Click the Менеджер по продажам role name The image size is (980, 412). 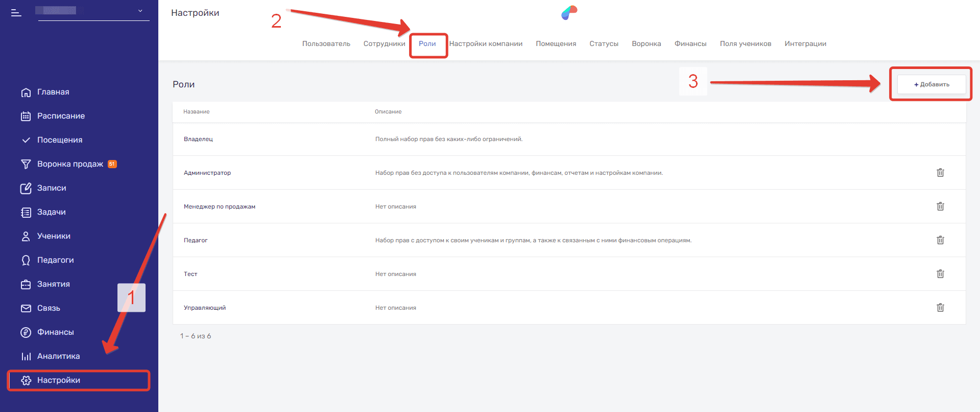tap(220, 207)
